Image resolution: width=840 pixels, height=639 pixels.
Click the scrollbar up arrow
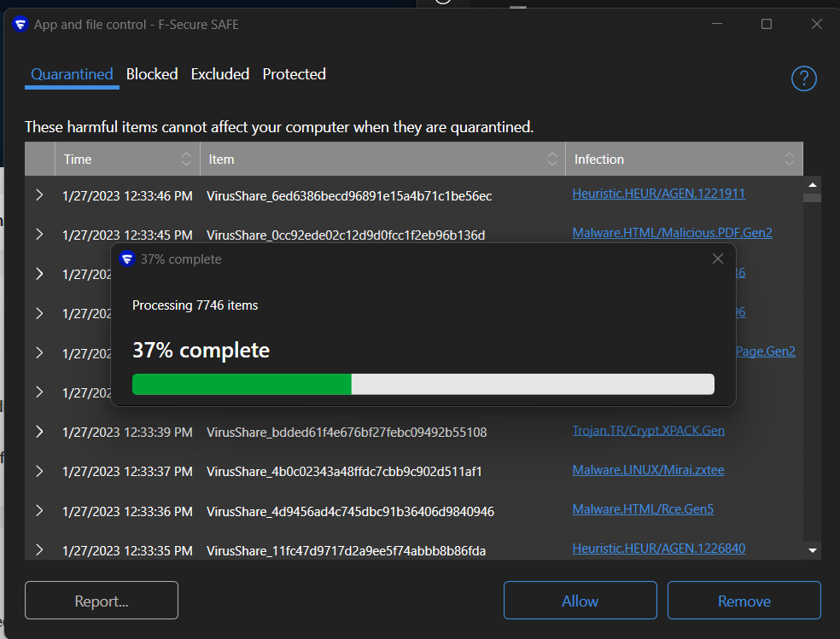click(x=812, y=184)
